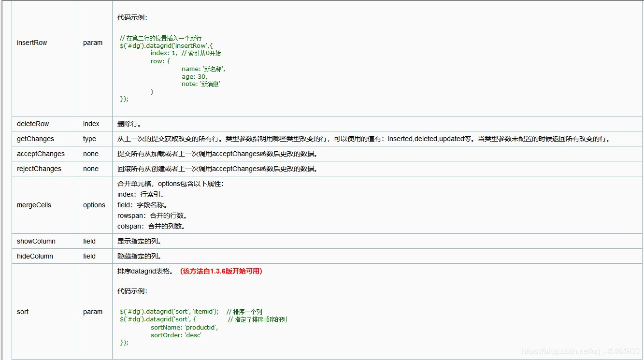Click the sortName: 'productid' code line

click(184, 327)
